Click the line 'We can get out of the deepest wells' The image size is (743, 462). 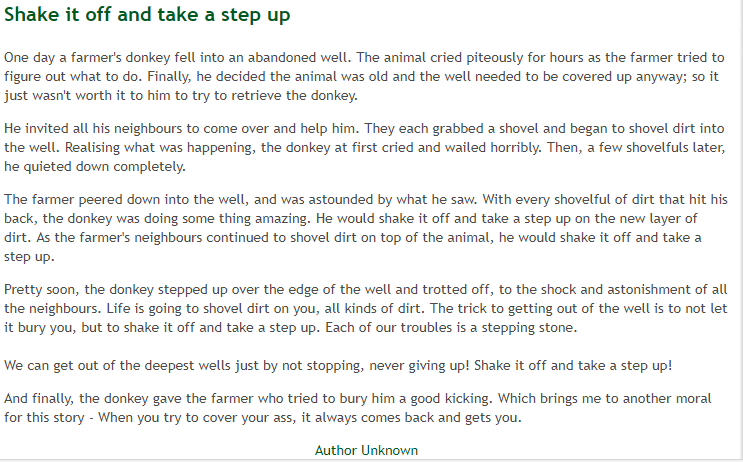point(338,365)
